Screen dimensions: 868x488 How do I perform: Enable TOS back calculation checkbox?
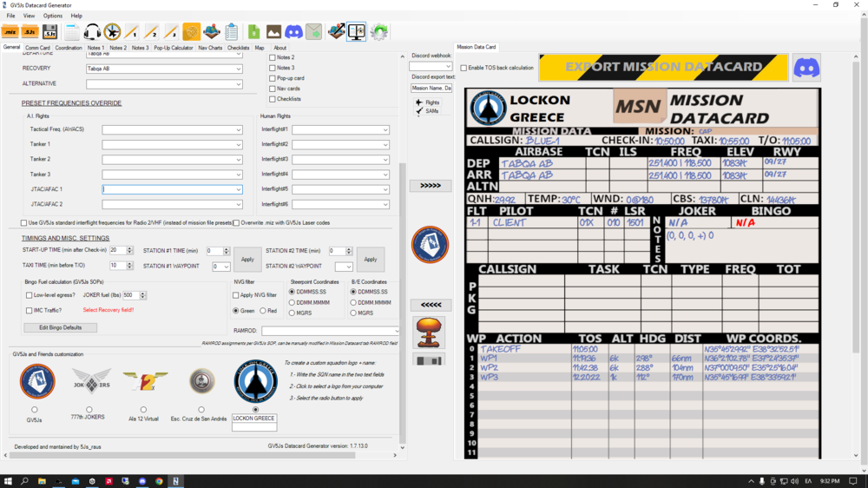pyautogui.click(x=464, y=68)
